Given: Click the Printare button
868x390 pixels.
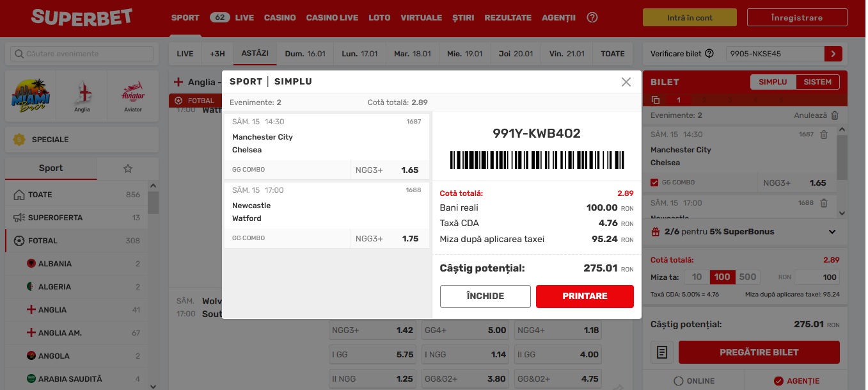Looking at the screenshot, I should [x=585, y=297].
